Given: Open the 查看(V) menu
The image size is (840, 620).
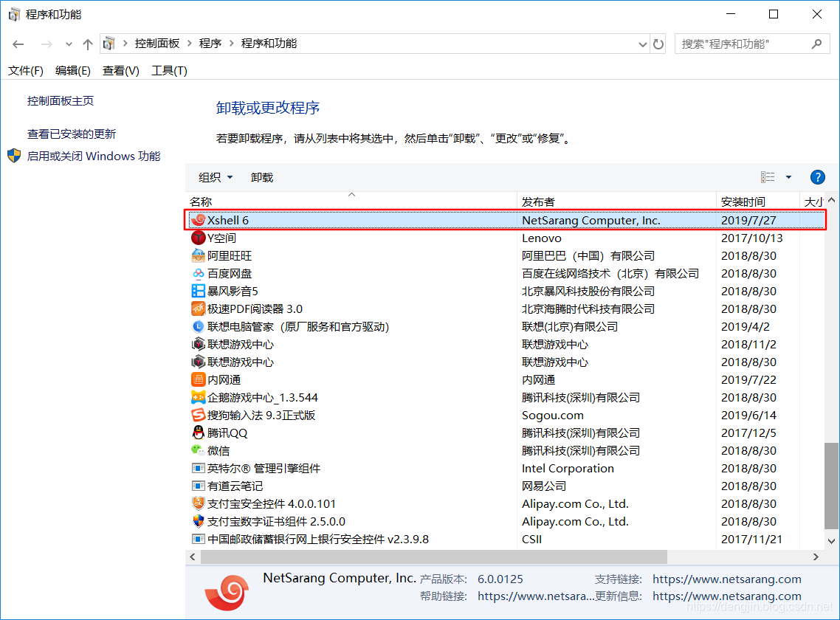Looking at the screenshot, I should (x=120, y=71).
